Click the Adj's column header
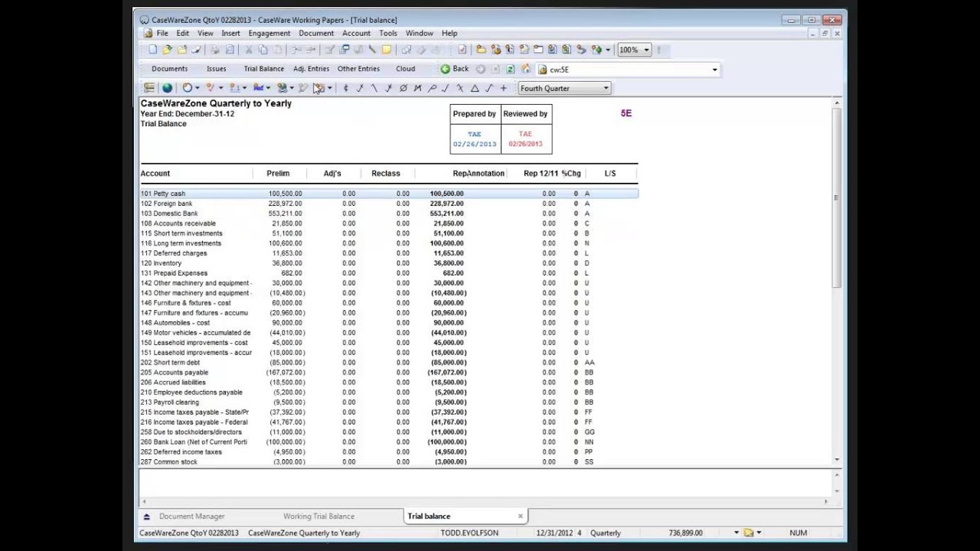The image size is (980, 551). (x=332, y=174)
